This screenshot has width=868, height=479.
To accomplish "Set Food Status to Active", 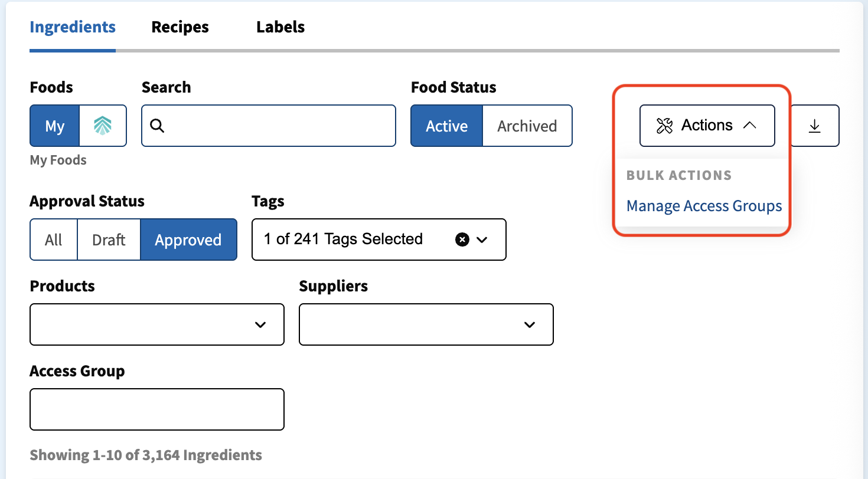I will point(447,126).
